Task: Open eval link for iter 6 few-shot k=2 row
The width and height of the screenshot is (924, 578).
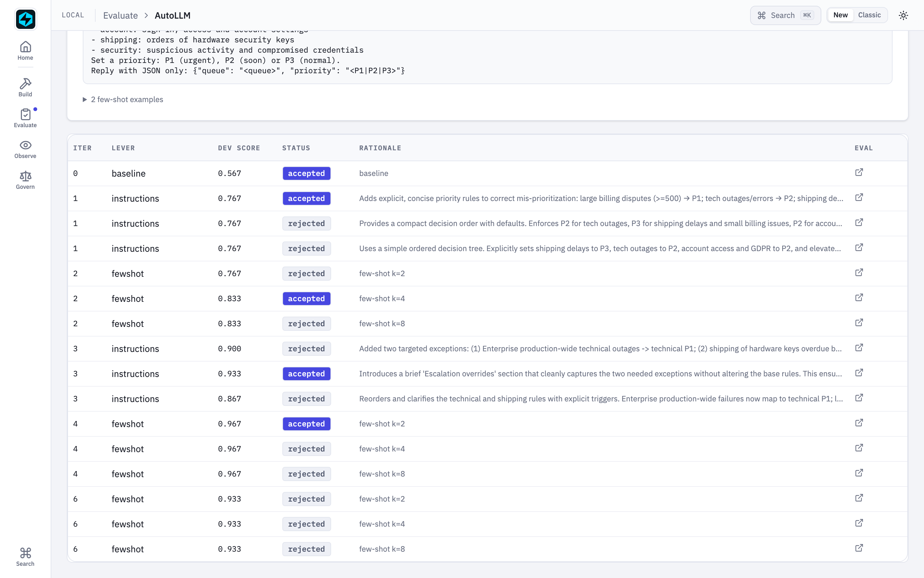Action: pos(859,498)
